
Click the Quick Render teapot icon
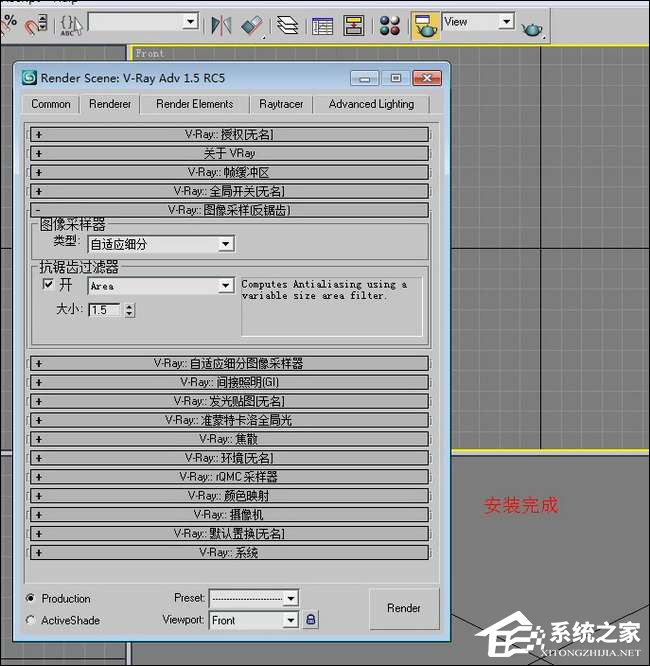(532, 29)
